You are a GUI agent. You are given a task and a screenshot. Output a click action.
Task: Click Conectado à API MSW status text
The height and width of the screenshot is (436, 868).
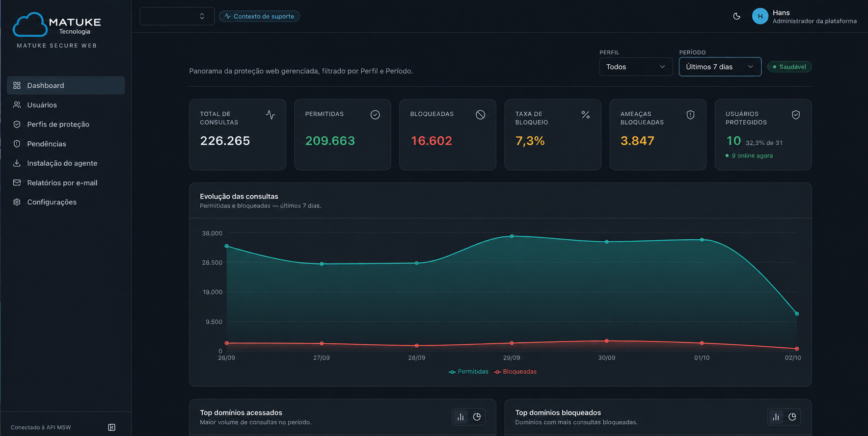(x=41, y=428)
